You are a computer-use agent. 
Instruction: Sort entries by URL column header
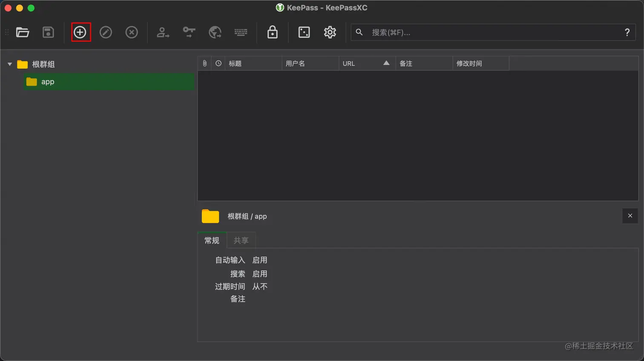coord(367,63)
